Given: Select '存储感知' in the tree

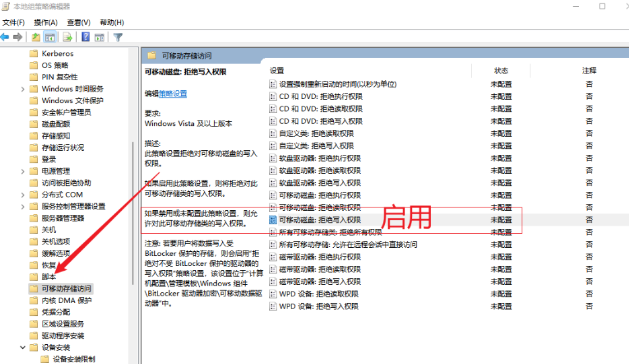Looking at the screenshot, I should point(56,136).
